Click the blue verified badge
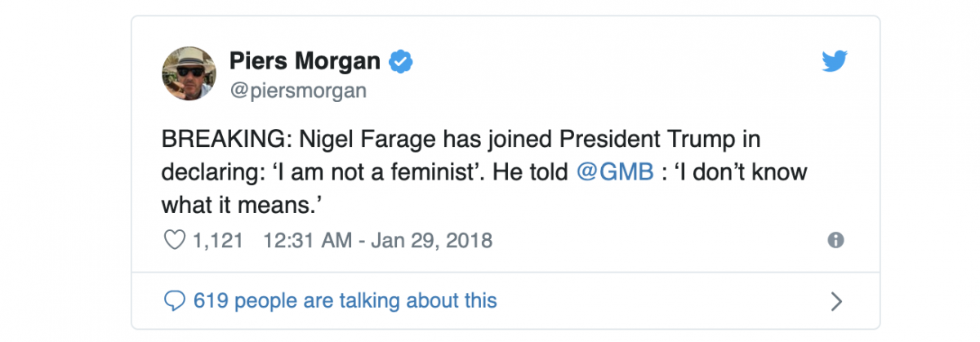The image size is (980, 342). pos(401,61)
